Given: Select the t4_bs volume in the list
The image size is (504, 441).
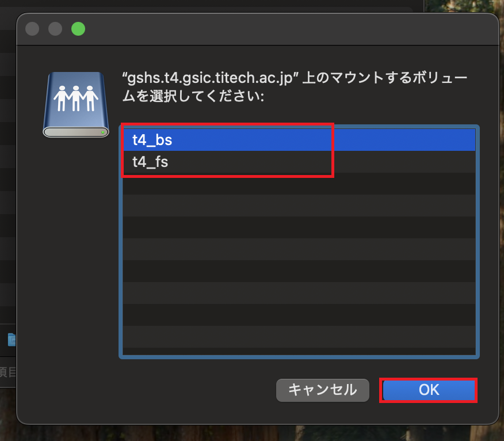Looking at the screenshot, I should (152, 140).
